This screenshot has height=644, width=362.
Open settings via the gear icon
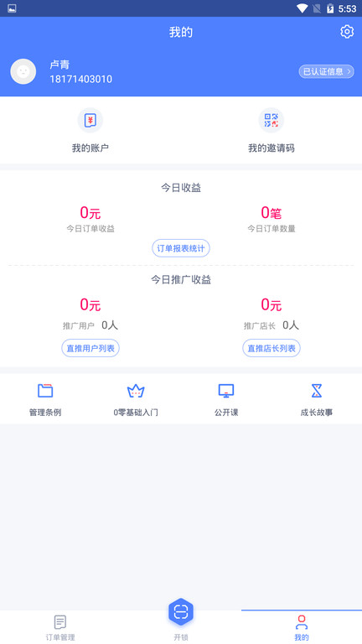point(347,32)
